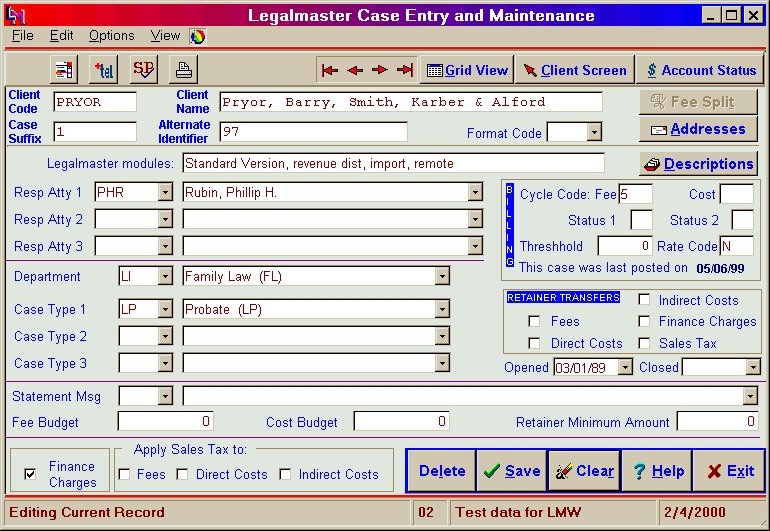
Task: Check Retainer Transfers Fees box
Action: (x=534, y=321)
